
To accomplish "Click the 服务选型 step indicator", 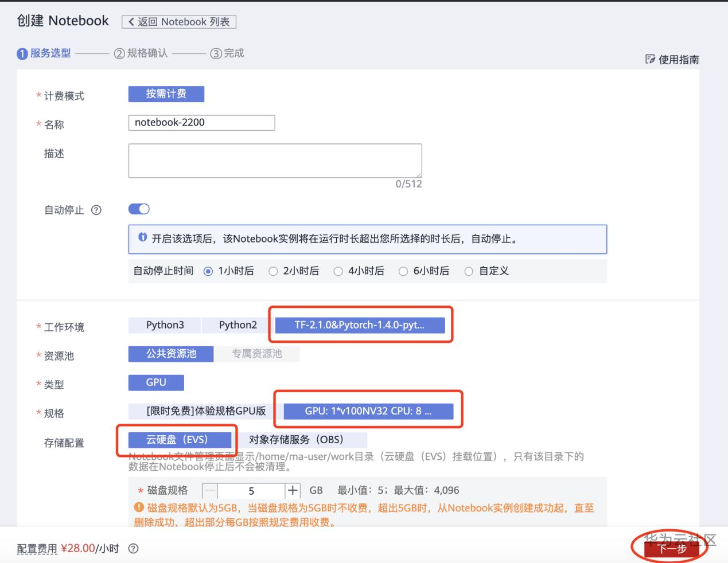I will [x=44, y=53].
